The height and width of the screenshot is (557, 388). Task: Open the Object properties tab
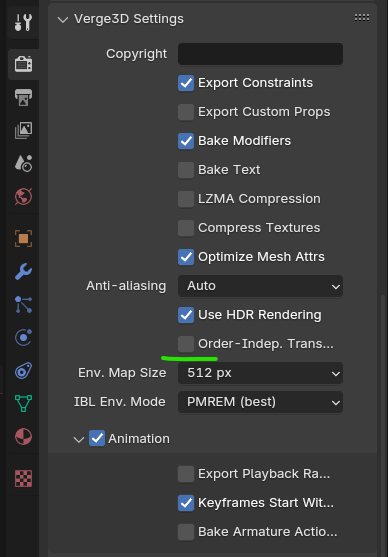click(x=23, y=238)
